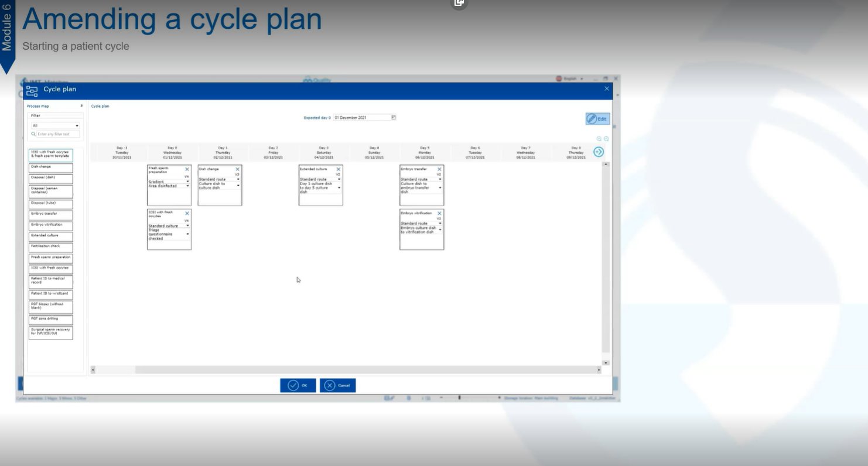Click the zoom in magnifier icon

coord(599,139)
